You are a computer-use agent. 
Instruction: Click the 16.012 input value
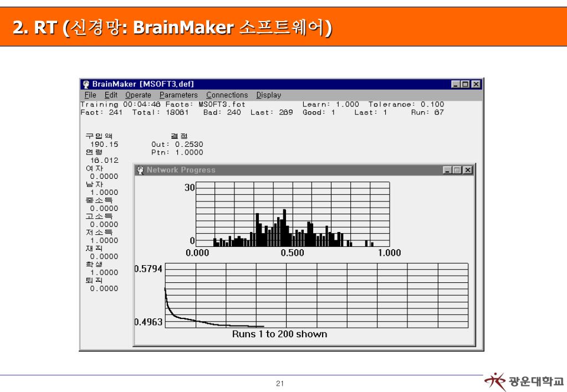104,160
